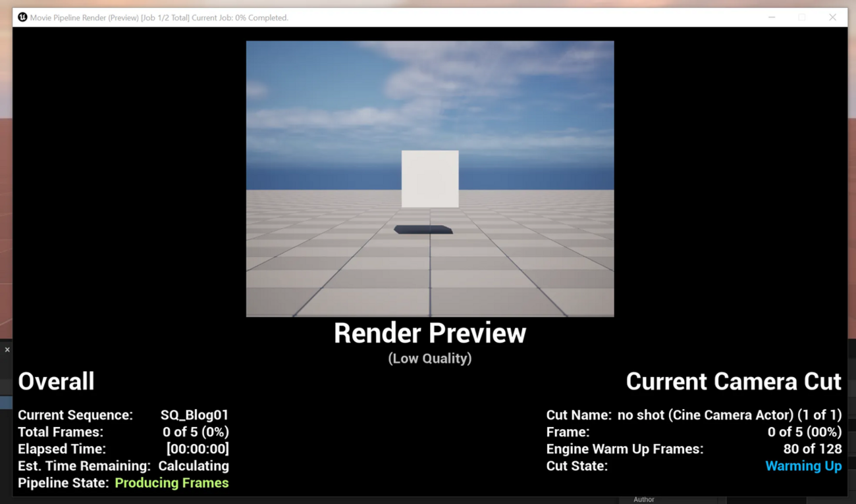Click the Render Preview heading
The image size is (856, 504).
coord(429,333)
